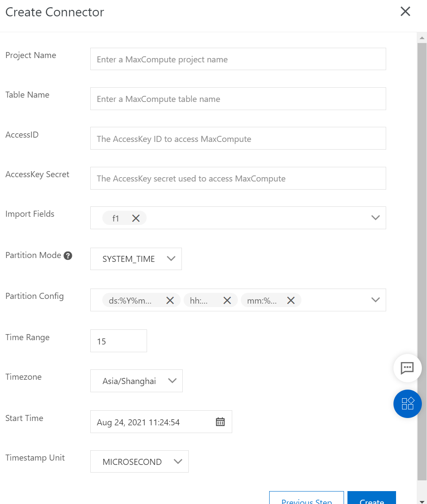Expand the Import Fields dropdown
This screenshot has width=427, height=504.
375,218
